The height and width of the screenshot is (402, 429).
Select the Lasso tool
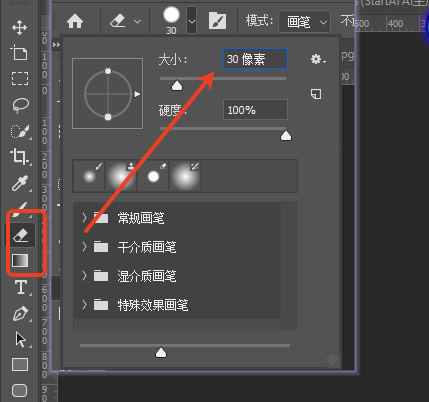(x=20, y=105)
